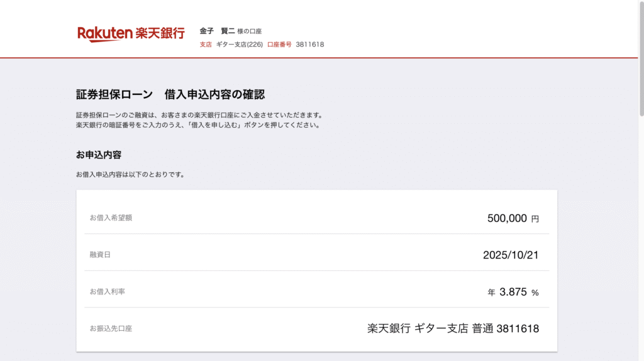Select the loan date 2025/10/21

point(511,255)
